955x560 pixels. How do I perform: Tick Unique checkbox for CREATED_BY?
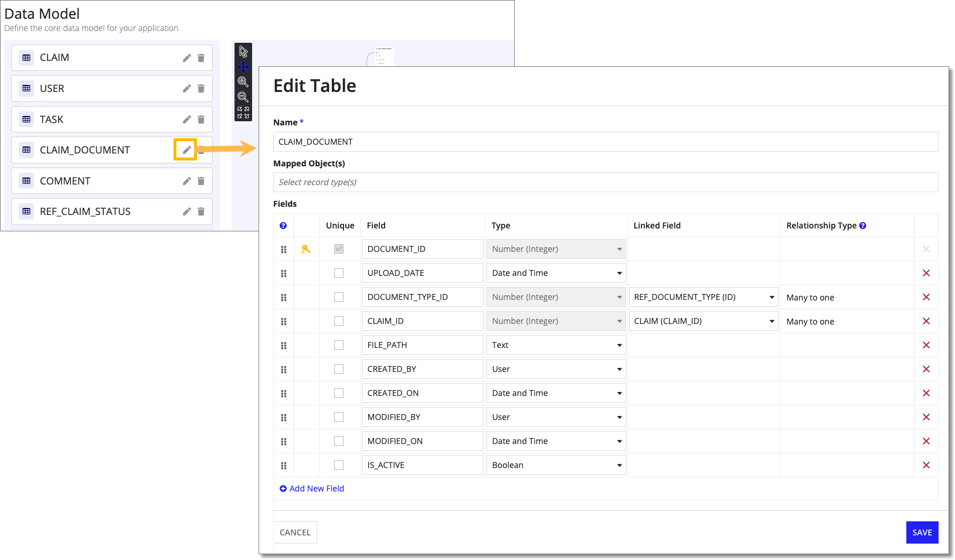339,369
